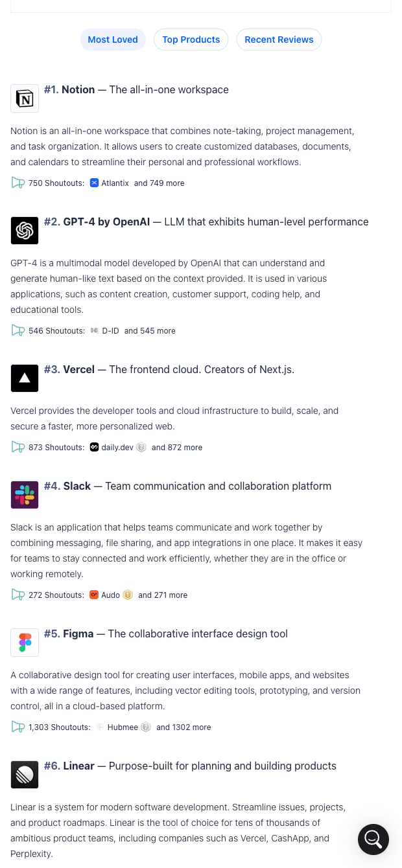Show 'and 1302 more' Figma shoutouts
Viewport: 402px width, 868px height.
point(183,727)
